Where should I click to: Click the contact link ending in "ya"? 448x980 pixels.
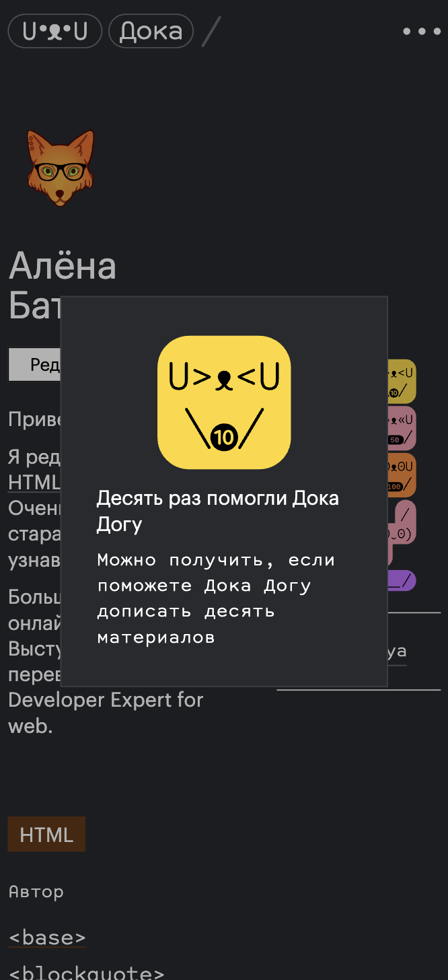click(397, 652)
